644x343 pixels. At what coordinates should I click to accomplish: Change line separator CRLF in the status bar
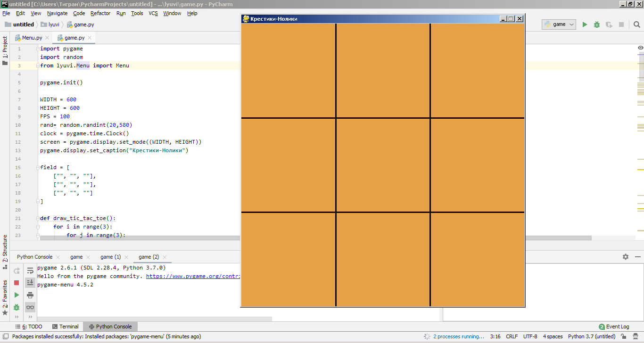point(512,336)
